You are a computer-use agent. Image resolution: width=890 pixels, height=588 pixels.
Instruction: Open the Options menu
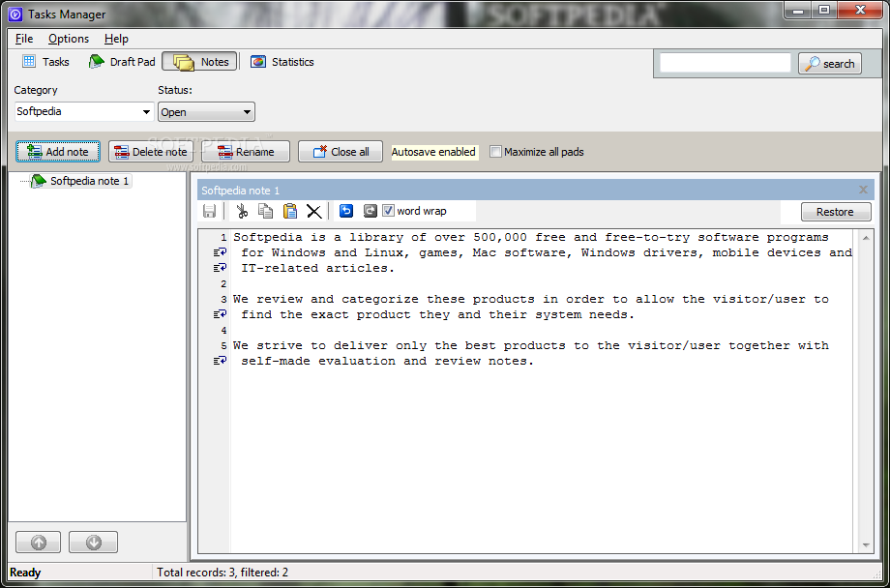pos(69,39)
